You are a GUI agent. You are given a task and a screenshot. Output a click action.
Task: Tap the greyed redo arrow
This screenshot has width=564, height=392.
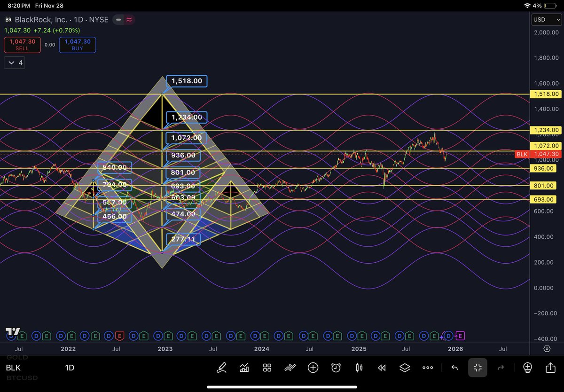[501, 368]
